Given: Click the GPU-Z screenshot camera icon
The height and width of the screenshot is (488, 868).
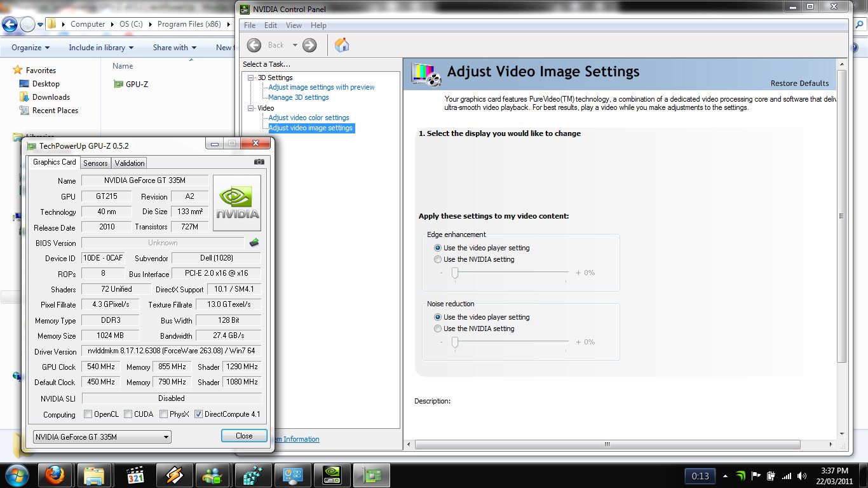Looking at the screenshot, I should [259, 163].
